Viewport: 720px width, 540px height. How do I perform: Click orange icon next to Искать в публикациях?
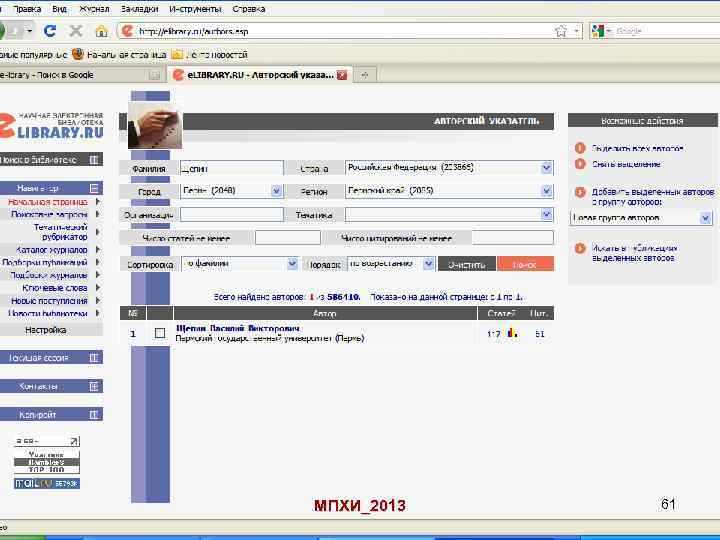580,248
